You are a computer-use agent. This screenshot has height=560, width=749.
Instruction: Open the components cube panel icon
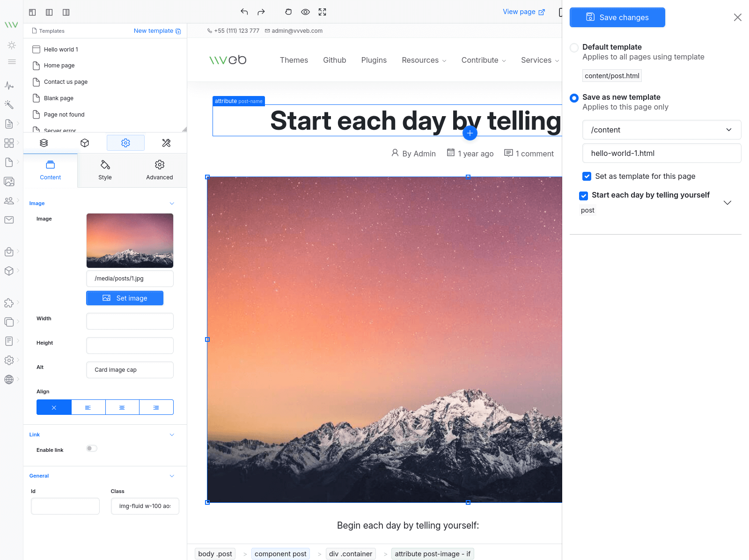tap(85, 143)
